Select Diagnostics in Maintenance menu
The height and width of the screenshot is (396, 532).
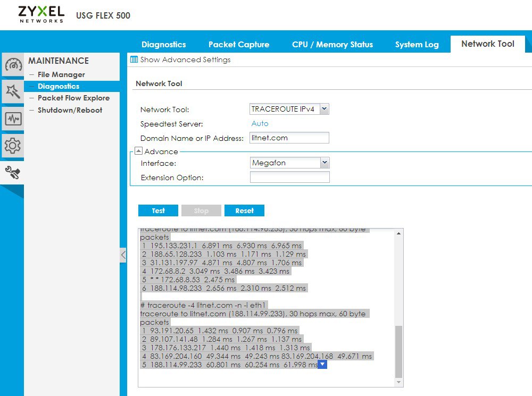click(x=72, y=86)
